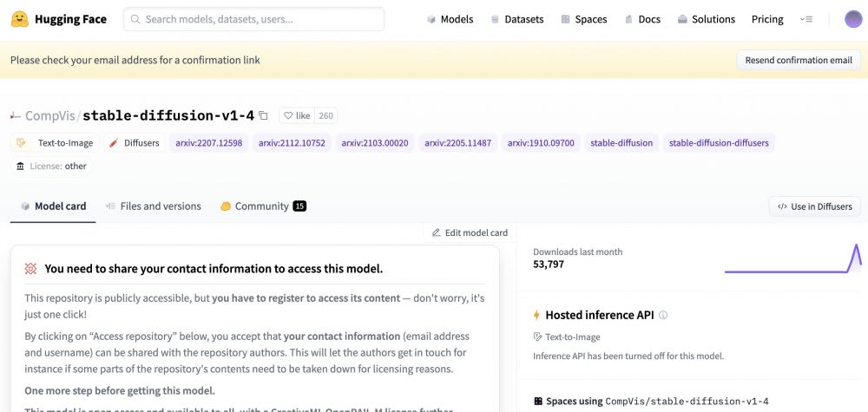Click the gated access warning icon
Screen dimensions: 868x412
coord(30,269)
